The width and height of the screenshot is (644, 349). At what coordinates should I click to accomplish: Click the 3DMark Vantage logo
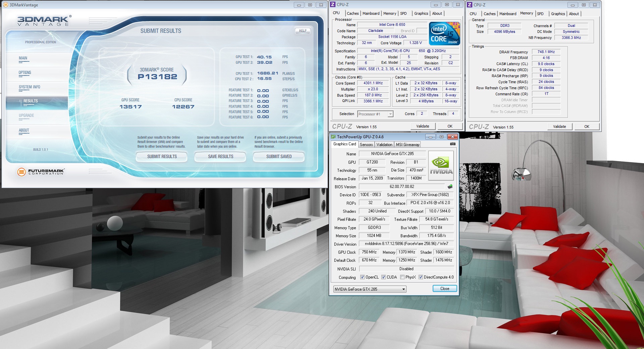click(44, 20)
